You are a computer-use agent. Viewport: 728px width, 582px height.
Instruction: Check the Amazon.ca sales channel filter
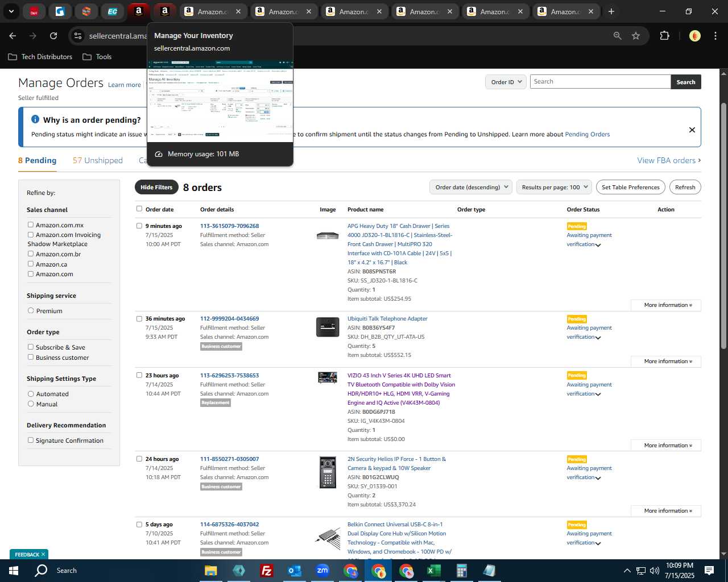[31, 264]
